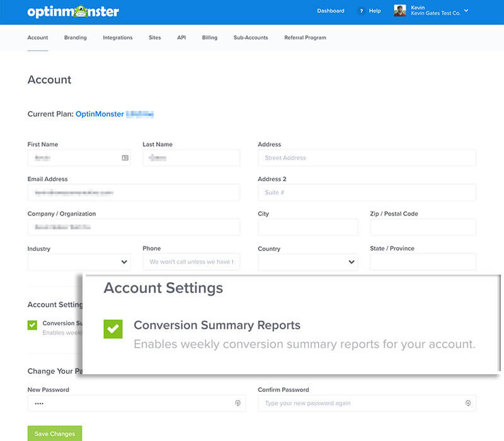Toggle the small Conversion Summary Reports checkbox

pyautogui.click(x=32, y=325)
